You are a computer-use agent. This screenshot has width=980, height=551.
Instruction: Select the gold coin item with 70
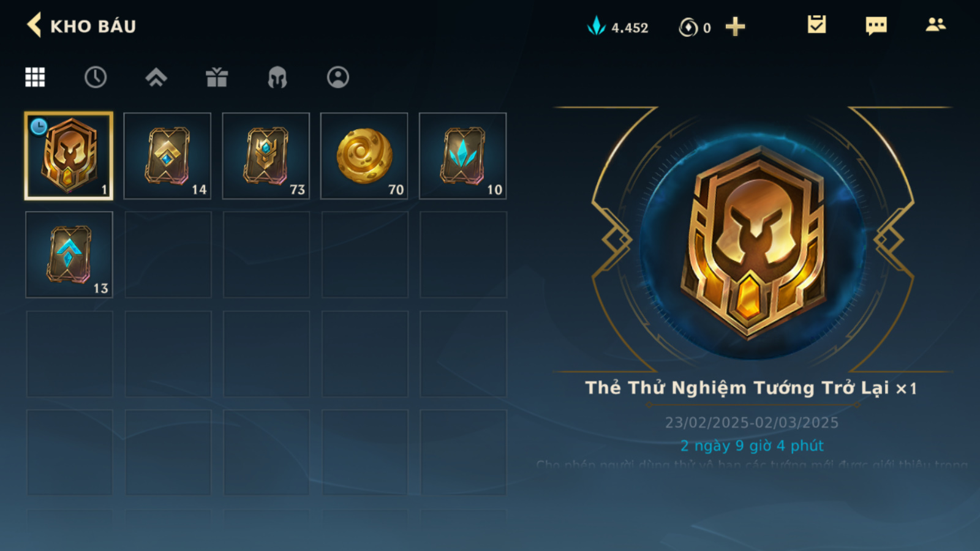point(364,156)
